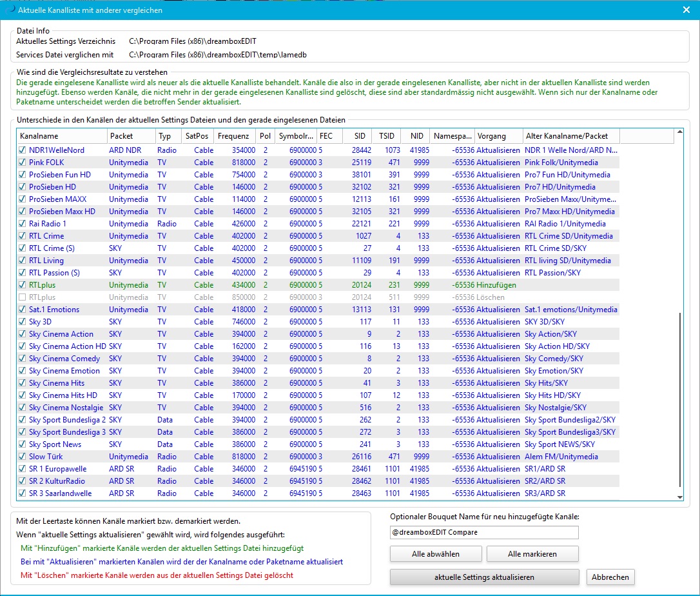The image size is (700, 596).
Task: Toggle the green RTLplus Hinzufügen checkbox
Action: (x=23, y=285)
